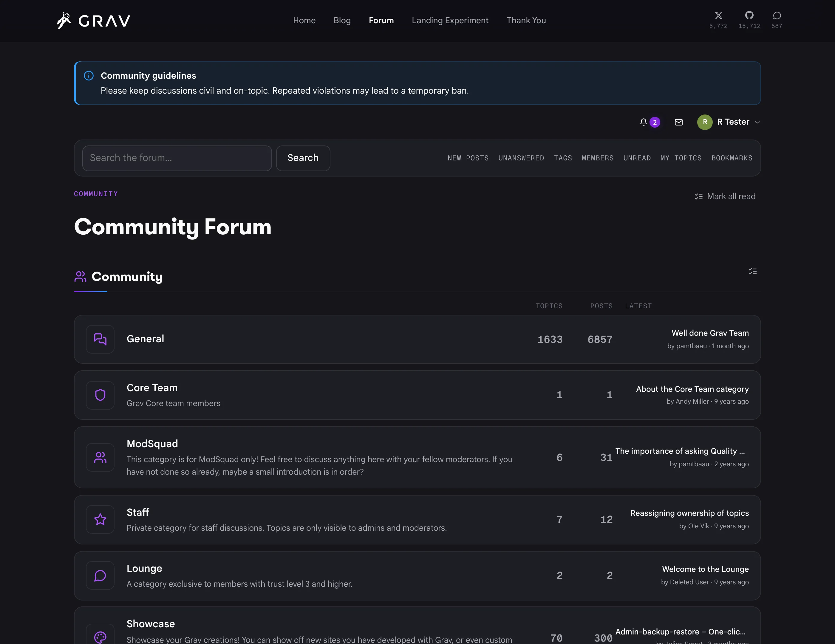
Task: Click the Showcase palette icon
Action: [x=100, y=637]
